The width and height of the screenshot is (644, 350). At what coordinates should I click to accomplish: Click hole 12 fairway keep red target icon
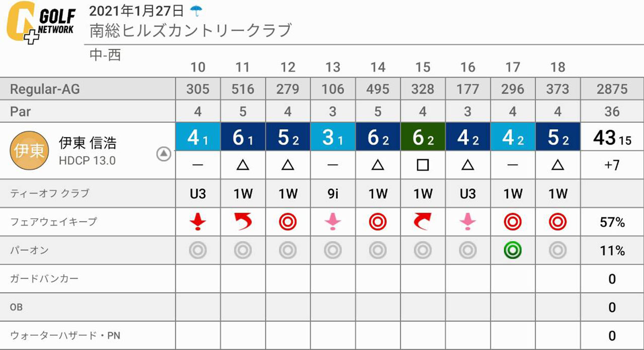[x=288, y=222]
